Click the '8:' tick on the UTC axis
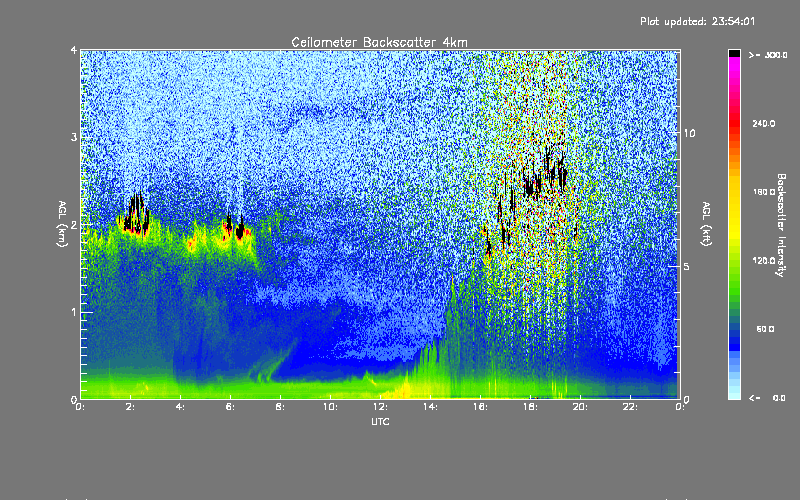800x500 pixels. [281, 407]
